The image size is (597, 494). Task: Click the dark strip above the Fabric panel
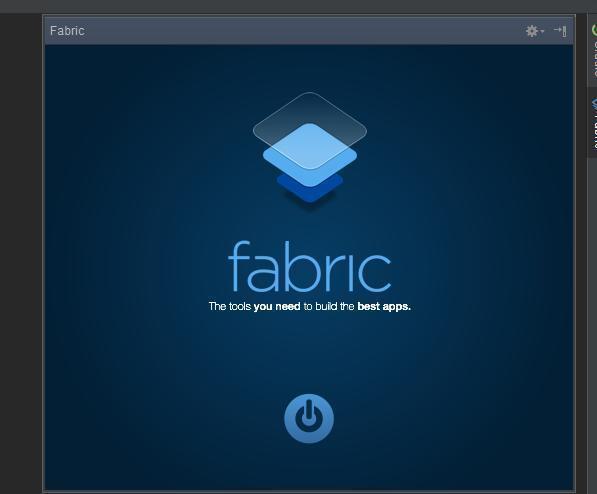coord(297,6)
